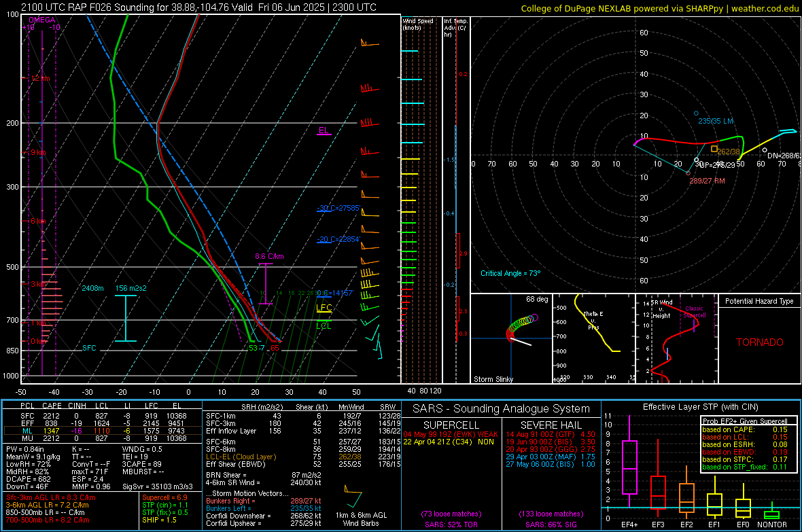Screen dimensions: 802x532
Task: Click the Potential Hazard Type header
Action: pos(759,301)
